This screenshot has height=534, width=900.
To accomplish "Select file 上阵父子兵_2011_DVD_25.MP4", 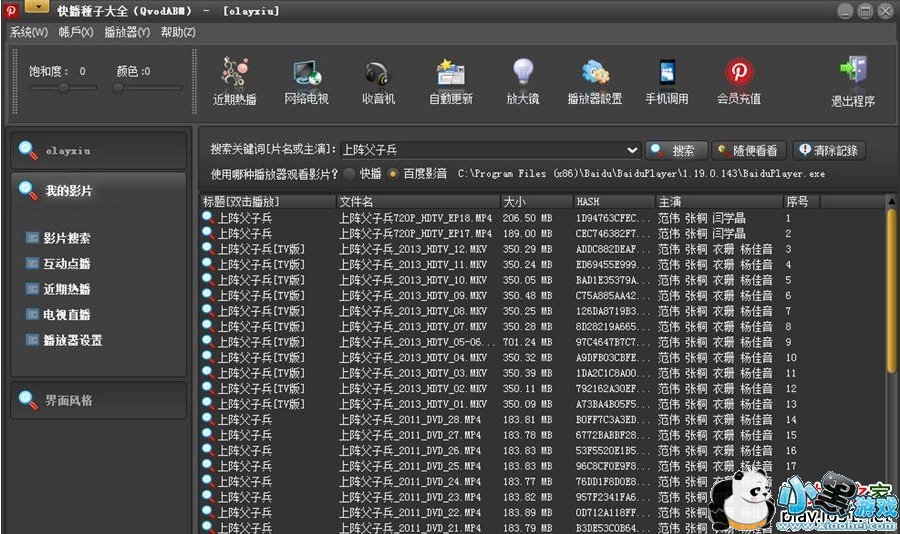I will (410, 466).
